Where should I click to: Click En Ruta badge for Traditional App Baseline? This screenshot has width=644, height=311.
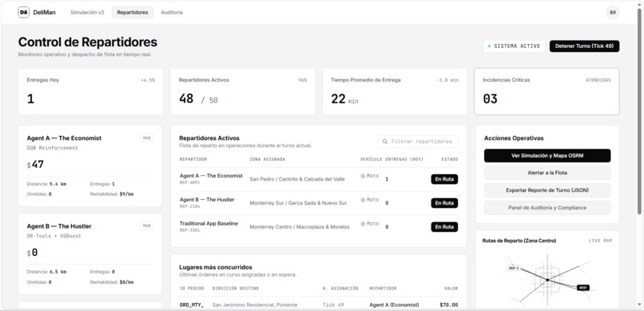(x=444, y=227)
